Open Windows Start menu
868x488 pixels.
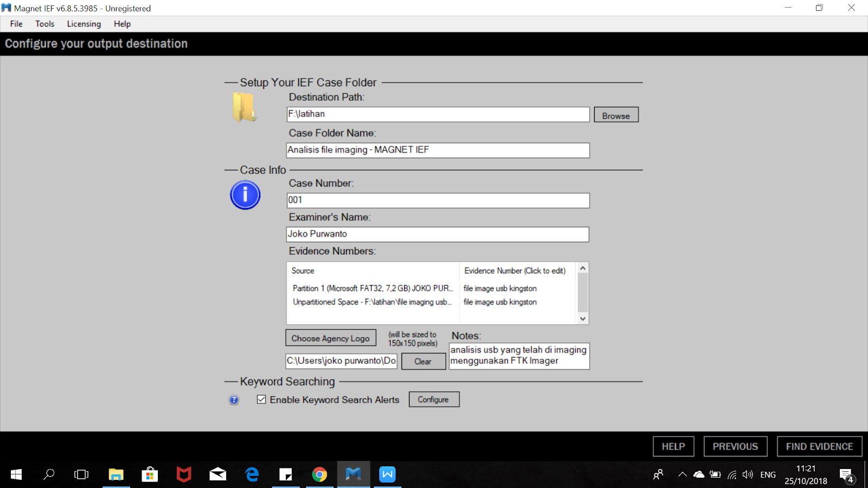(x=16, y=475)
